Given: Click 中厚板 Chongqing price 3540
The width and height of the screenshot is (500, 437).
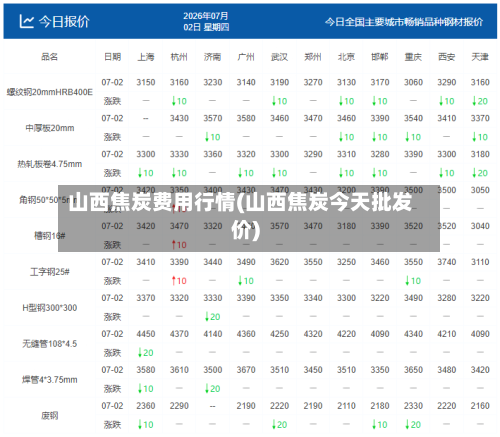Looking at the screenshot, I should click(413, 118).
